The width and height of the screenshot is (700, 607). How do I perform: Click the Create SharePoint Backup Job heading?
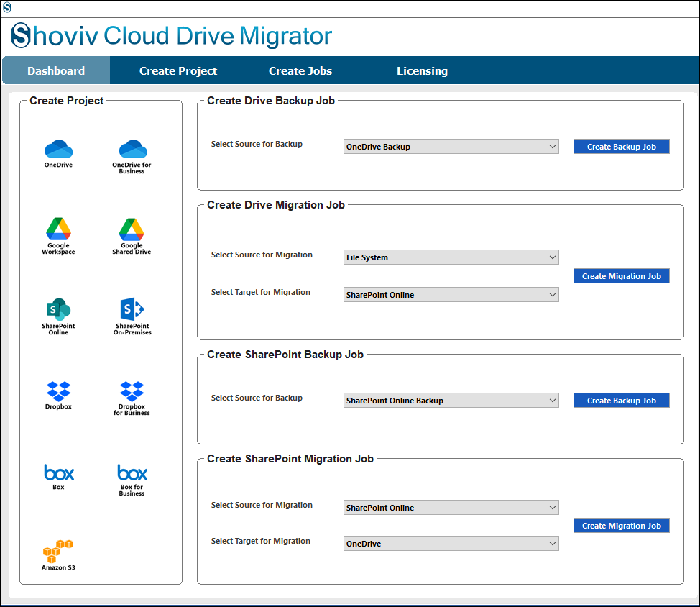pyautogui.click(x=285, y=355)
